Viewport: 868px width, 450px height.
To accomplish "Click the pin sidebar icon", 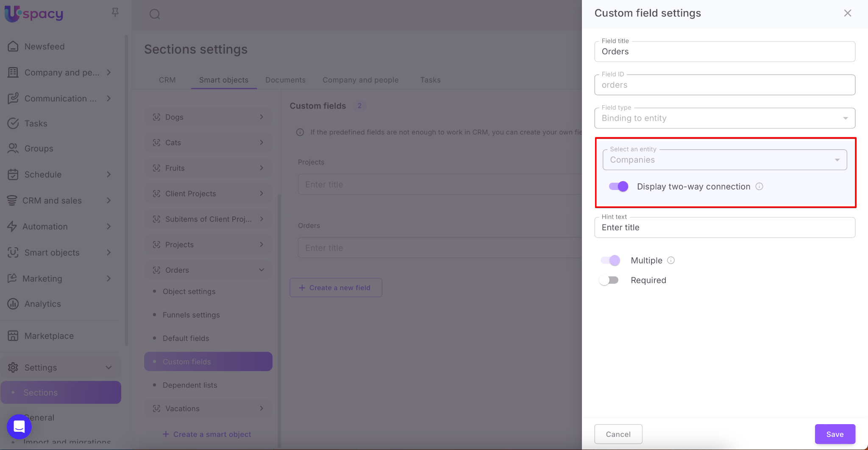I will click(115, 13).
